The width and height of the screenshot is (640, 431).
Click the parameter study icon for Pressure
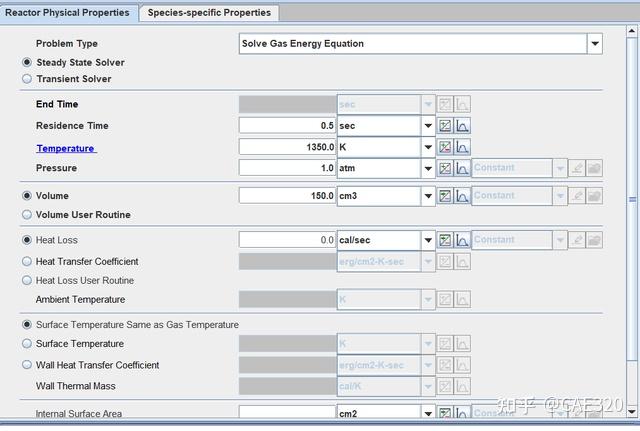tap(446, 168)
